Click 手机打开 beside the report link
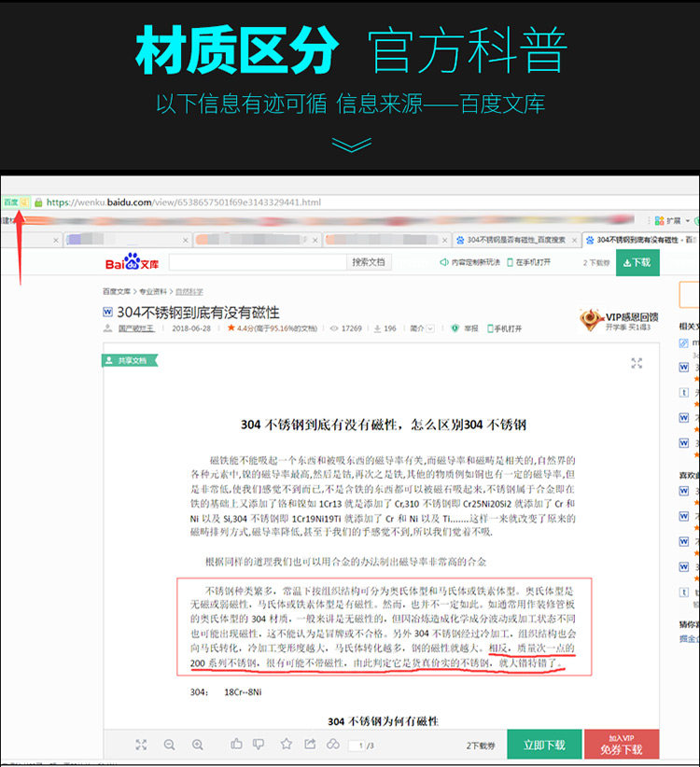700x767 pixels. coord(505,328)
